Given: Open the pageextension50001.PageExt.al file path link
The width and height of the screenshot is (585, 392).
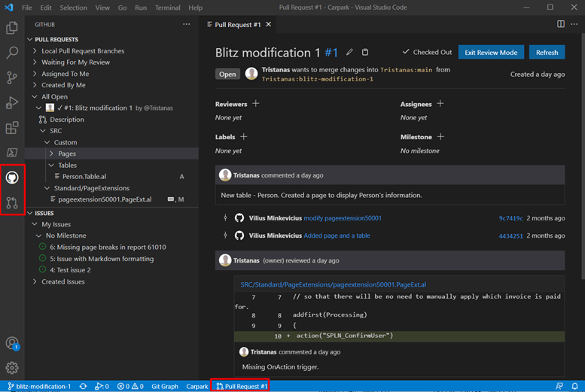Looking at the screenshot, I should (334, 284).
